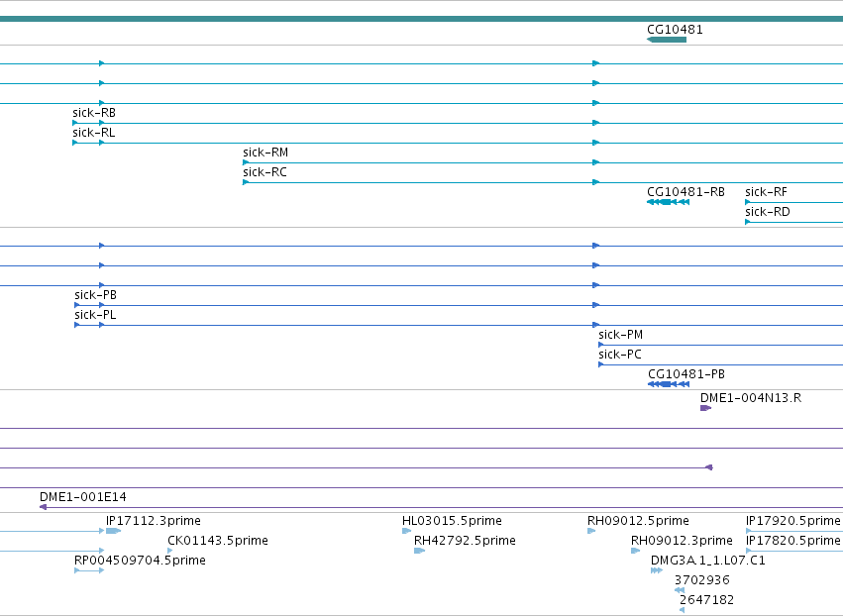Select the sick-RB transcript label
843x616 pixels.
pos(94,112)
